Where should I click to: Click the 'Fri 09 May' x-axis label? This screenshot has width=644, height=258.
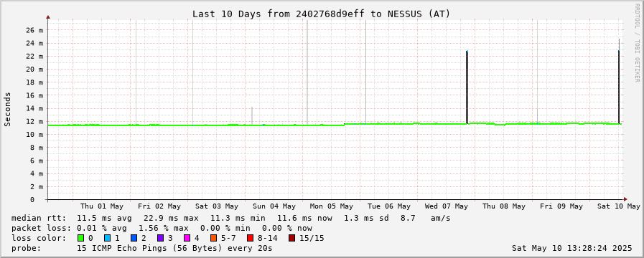pyautogui.click(x=562, y=206)
